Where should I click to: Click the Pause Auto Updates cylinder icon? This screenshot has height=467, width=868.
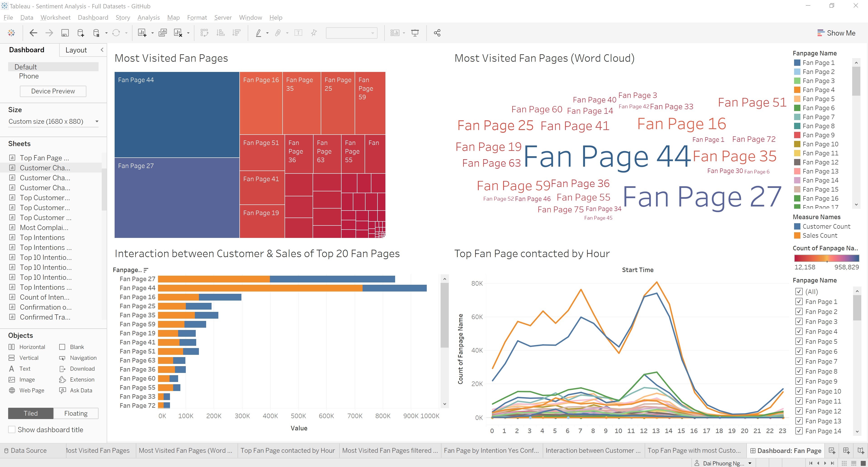[x=96, y=33]
